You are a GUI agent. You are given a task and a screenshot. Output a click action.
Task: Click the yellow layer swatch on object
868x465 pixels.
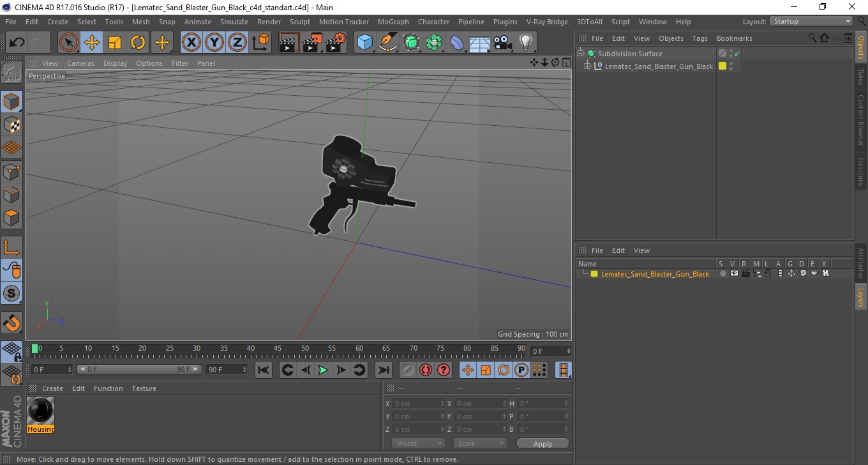click(722, 66)
